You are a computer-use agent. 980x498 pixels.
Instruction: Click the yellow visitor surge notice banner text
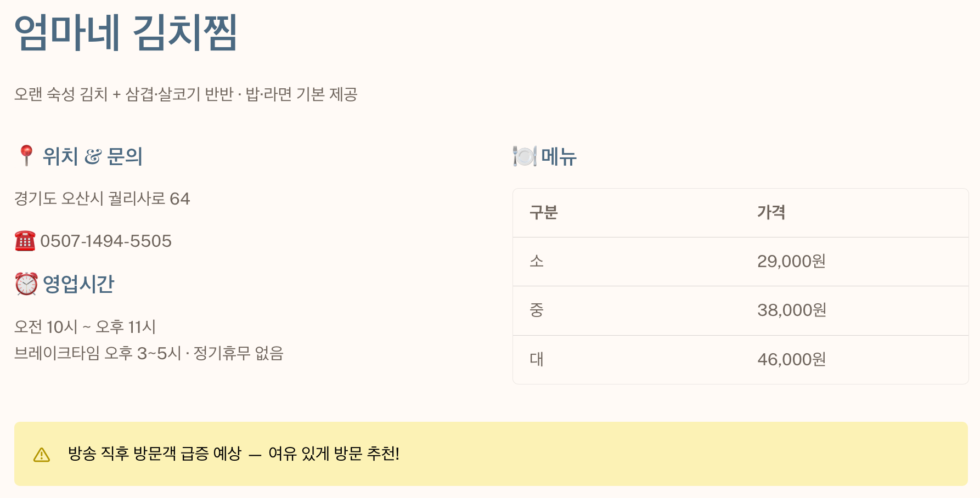click(234, 454)
